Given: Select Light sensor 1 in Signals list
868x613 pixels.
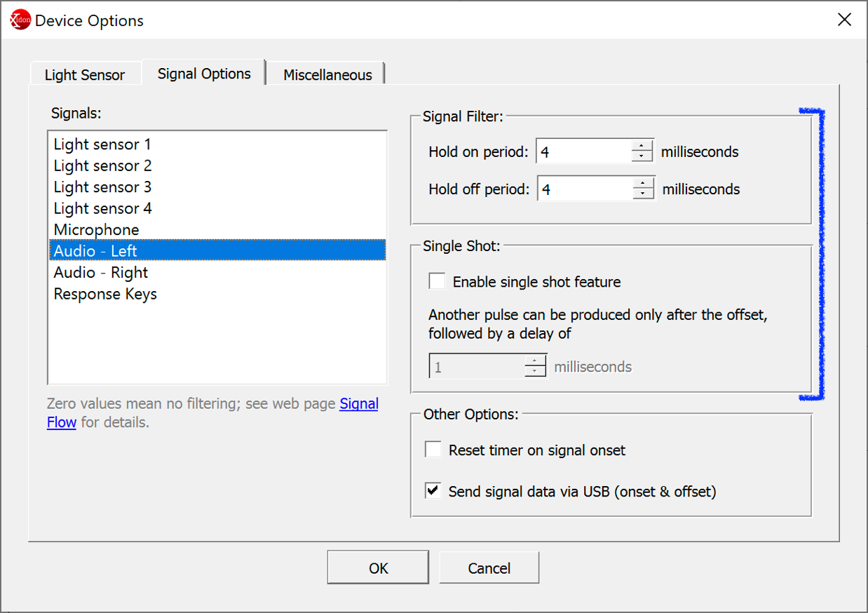Looking at the screenshot, I should [102, 144].
